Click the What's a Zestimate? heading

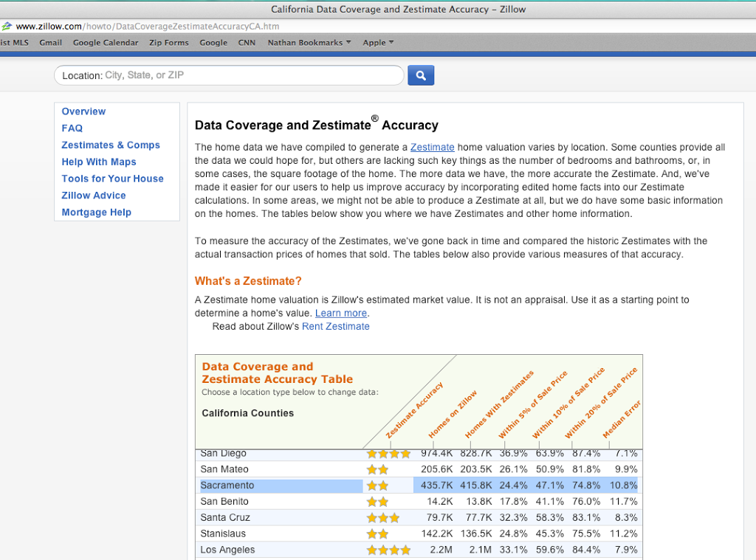coord(248,281)
